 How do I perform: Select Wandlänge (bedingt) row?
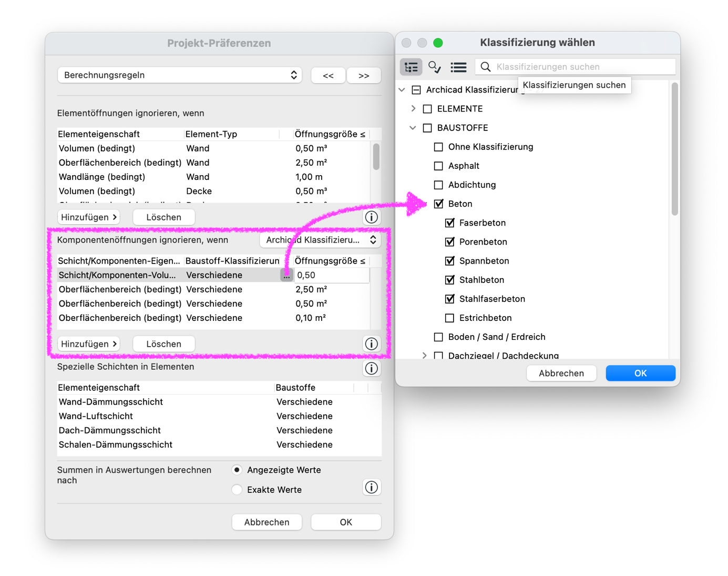[213, 177]
